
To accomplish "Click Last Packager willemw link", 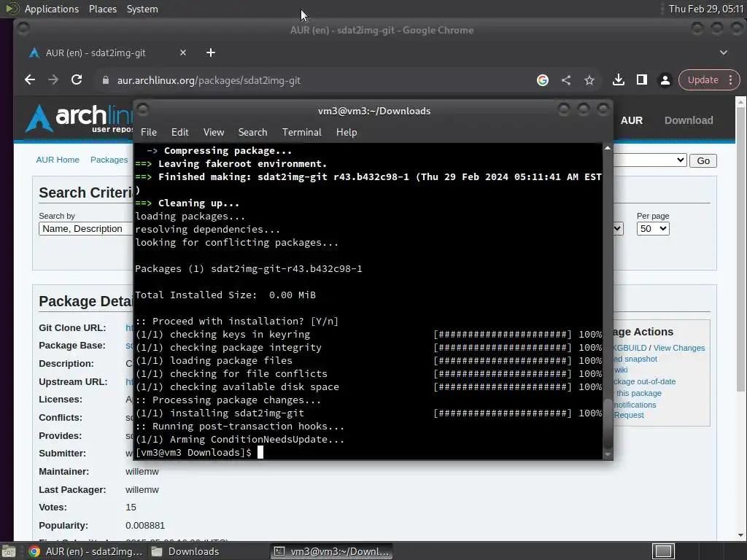I will pyautogui.click(x=142, y=489).
